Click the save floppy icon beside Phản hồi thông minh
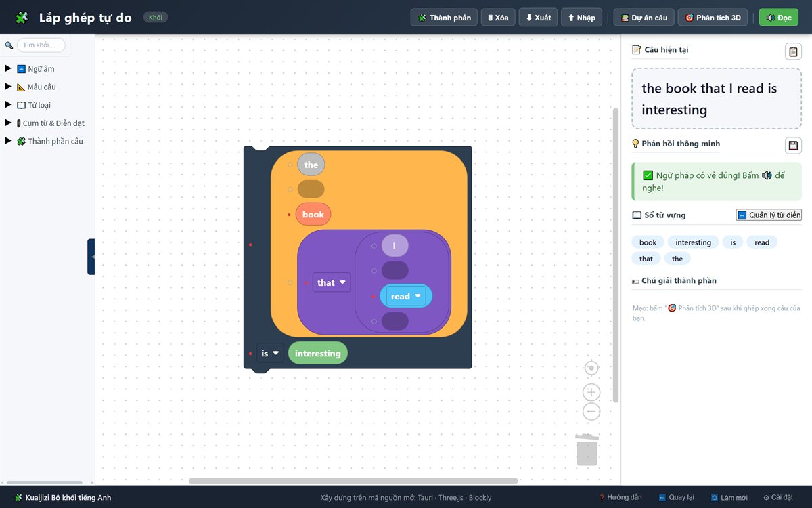812x508 pixels. point(793,145)
